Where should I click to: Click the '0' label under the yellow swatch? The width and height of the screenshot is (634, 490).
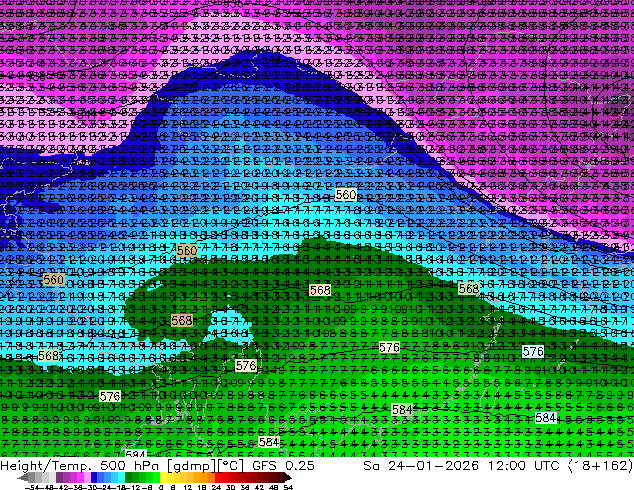pyautogui.click(x=161, y=487)
